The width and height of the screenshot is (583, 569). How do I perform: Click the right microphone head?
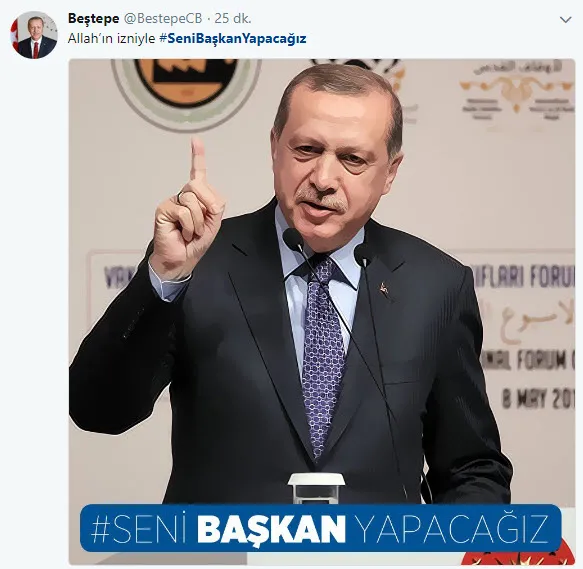(x=364, y=254)
